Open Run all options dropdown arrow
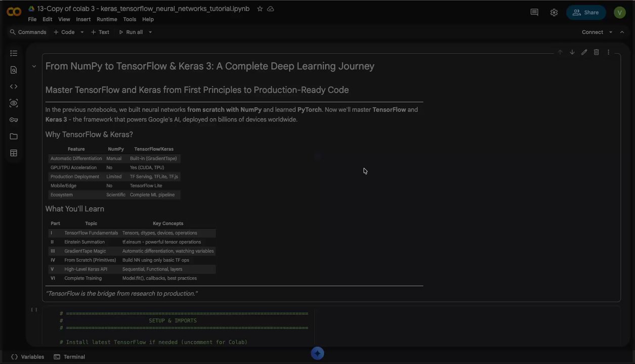The image size is (635, 364). coord(150,32)
